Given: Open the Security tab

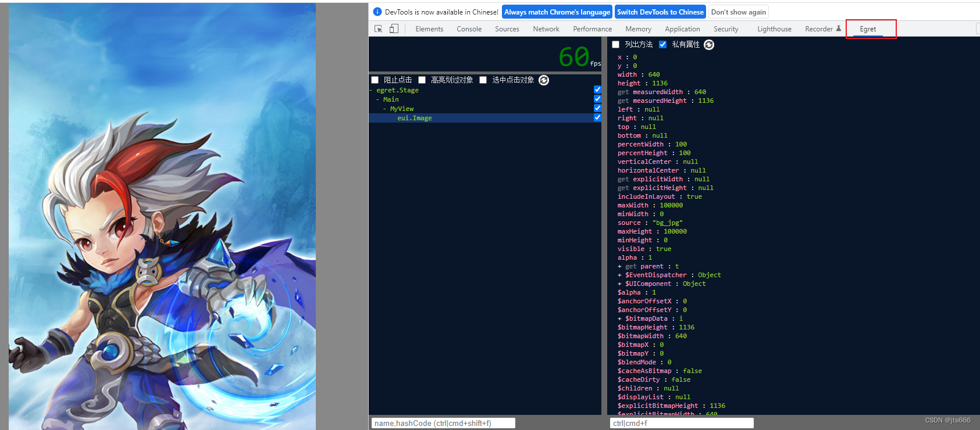Looking at the screenshot, I should coord(726,29).
